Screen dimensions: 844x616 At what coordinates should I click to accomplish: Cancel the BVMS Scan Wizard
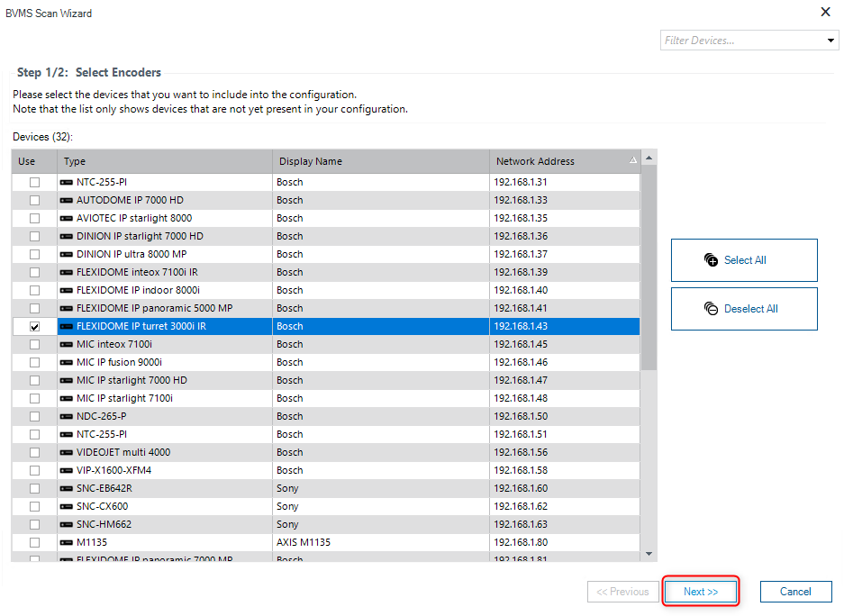click(x=795, y=592)
